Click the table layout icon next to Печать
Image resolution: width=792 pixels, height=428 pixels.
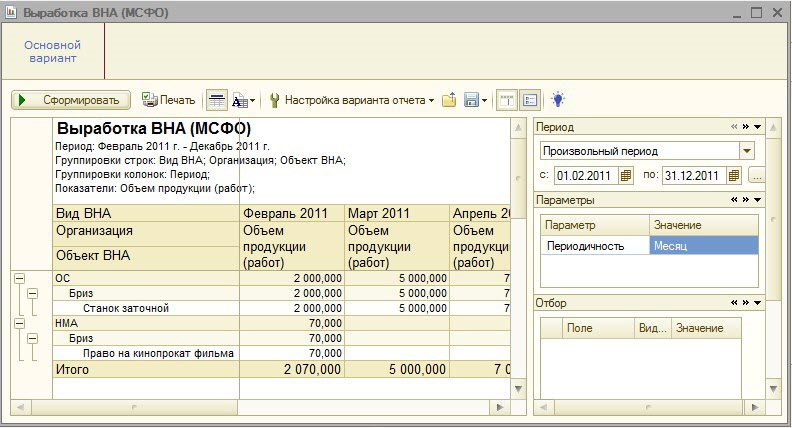click(x=216, y=100)
